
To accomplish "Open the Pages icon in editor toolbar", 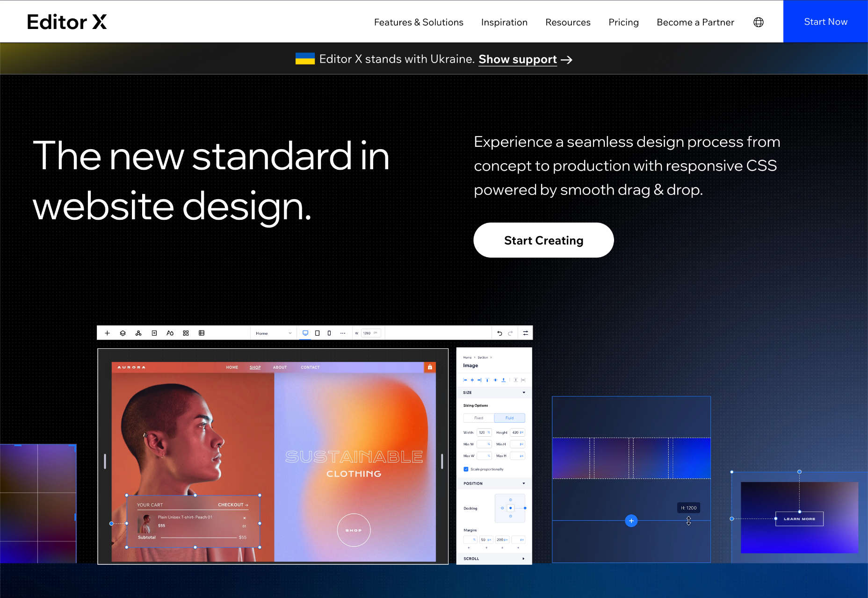I will point(154,333).
